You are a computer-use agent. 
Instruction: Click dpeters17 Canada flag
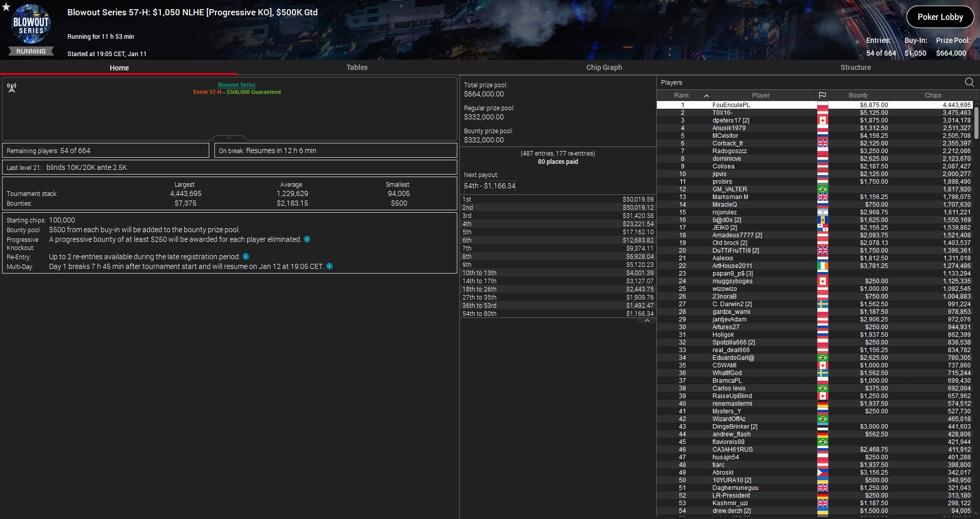[x=823, y=120]
